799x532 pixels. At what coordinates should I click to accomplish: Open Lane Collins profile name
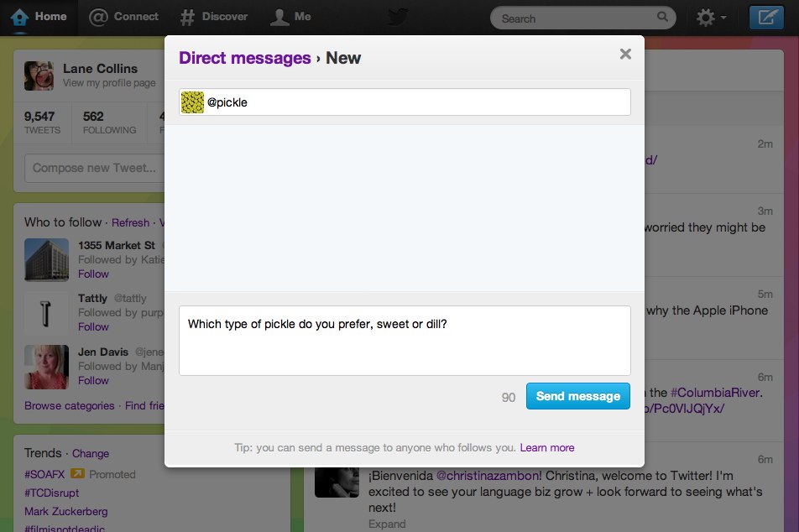tap(101, 68)
